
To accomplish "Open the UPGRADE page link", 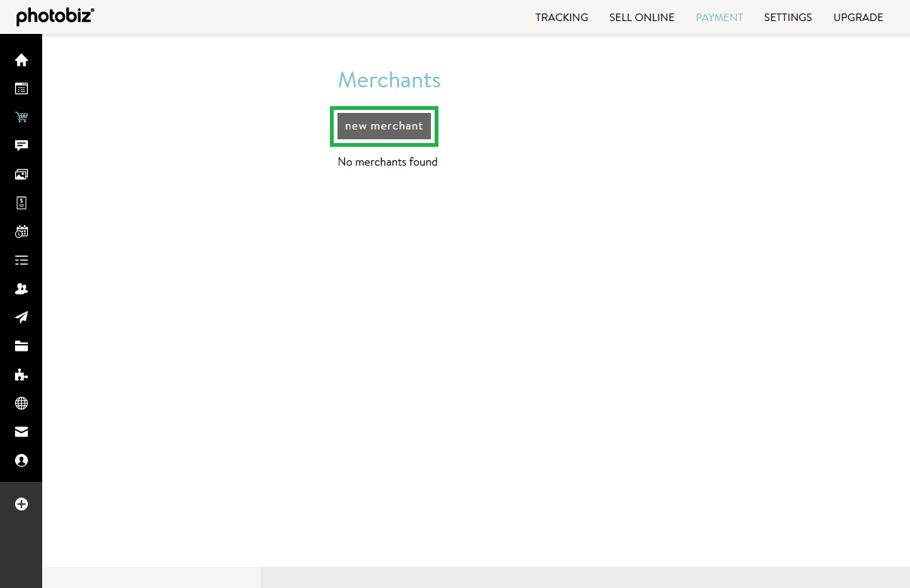I will coord(858,17).
